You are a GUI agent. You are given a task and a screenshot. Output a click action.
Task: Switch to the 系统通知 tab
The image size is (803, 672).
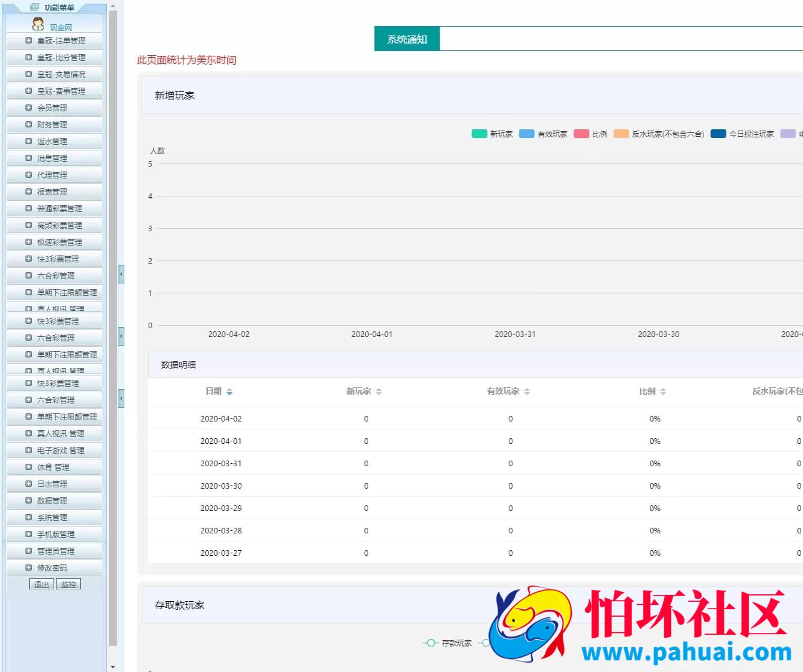pos(407,38)
